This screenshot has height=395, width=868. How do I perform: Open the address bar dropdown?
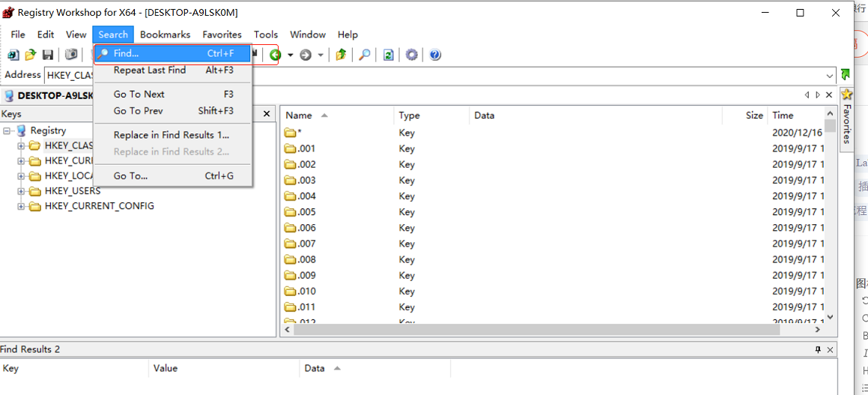coord(830,76)
